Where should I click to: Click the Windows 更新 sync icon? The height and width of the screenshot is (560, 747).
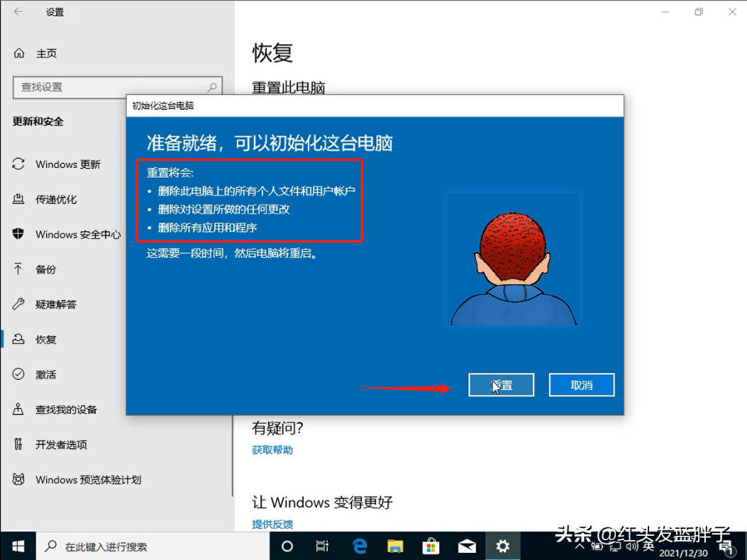pyautogui.click(x=18, y=164)
